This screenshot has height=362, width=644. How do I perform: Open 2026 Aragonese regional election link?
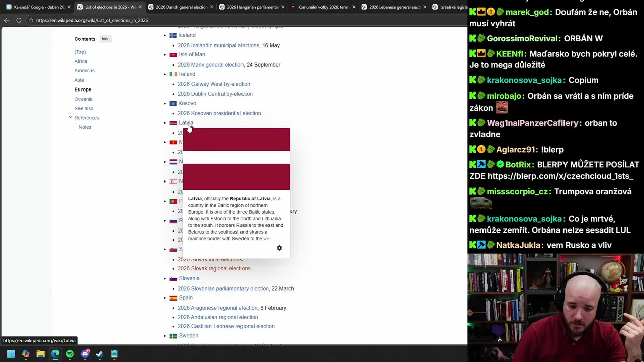217,308
